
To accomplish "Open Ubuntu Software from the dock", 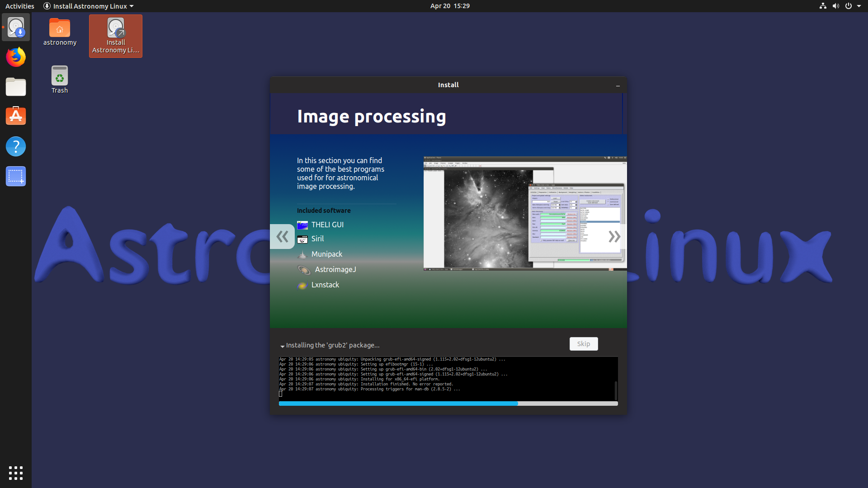I will click(x=15, y=116).
